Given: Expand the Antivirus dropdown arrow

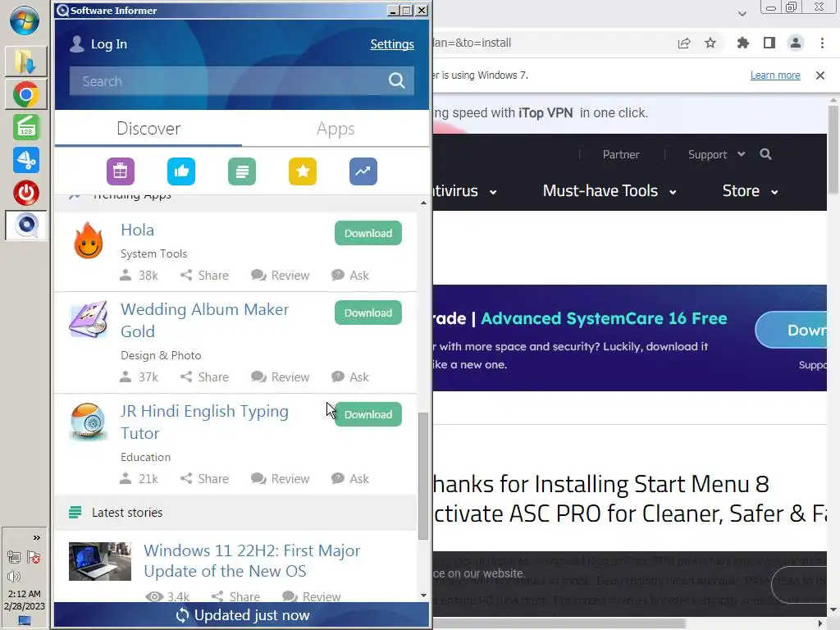Looking at the screenshot, I should [493, 192].
